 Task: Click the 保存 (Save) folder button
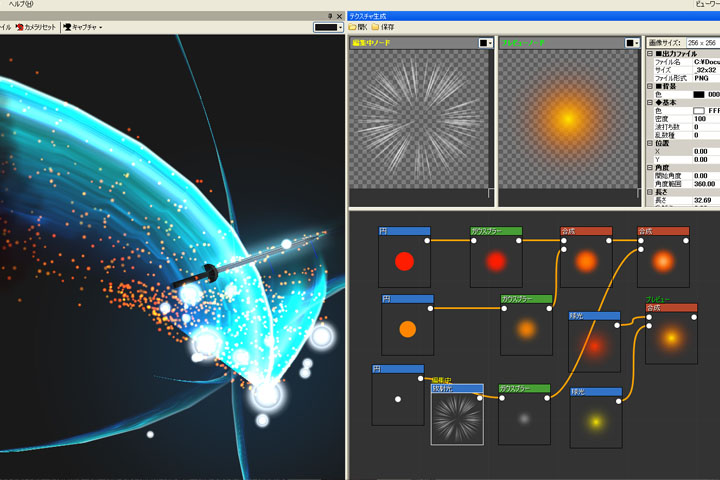click(x=383, y=27)
